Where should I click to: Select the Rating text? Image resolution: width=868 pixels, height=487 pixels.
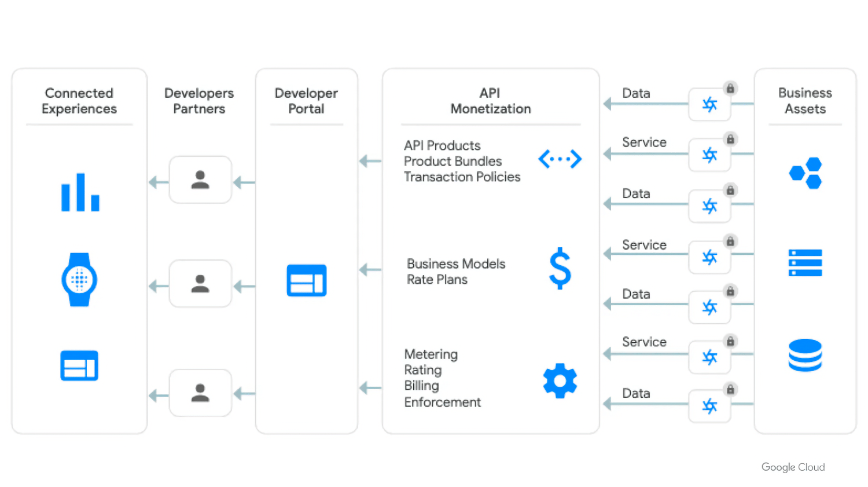423,370
